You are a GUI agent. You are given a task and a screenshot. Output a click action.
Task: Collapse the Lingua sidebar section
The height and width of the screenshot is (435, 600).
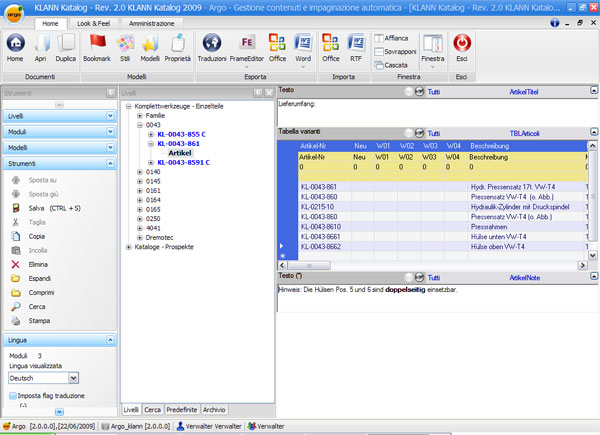point(110,340)
